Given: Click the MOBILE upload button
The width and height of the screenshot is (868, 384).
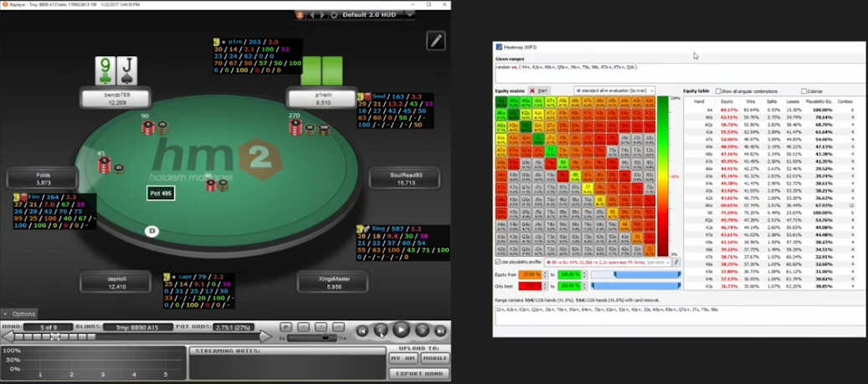Looking at the screenshot, I should coord(434,359).
